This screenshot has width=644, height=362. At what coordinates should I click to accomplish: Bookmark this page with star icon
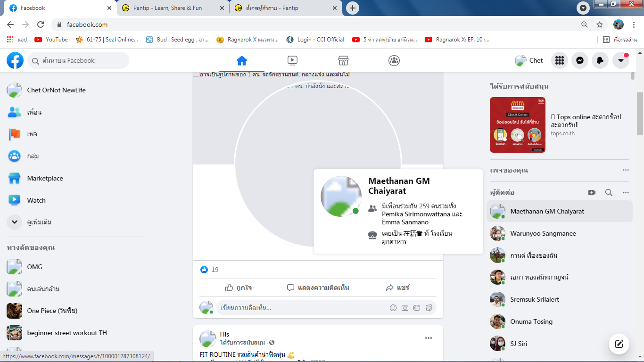pyautogui.click(x=600, y=25)
